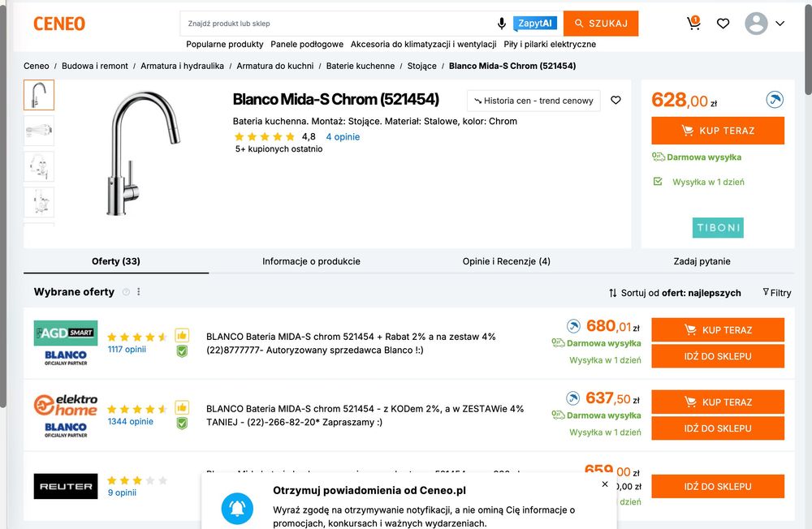Click the microphone voice search icon
The image size is (812, 529).
click(502, 24)
